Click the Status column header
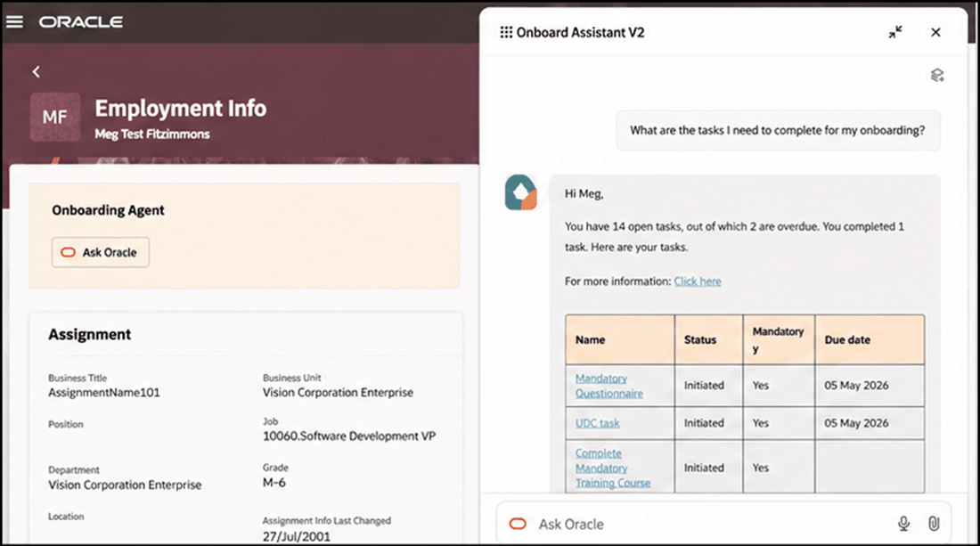Viewport: 980px width, 546px height. tap(709, 340)
